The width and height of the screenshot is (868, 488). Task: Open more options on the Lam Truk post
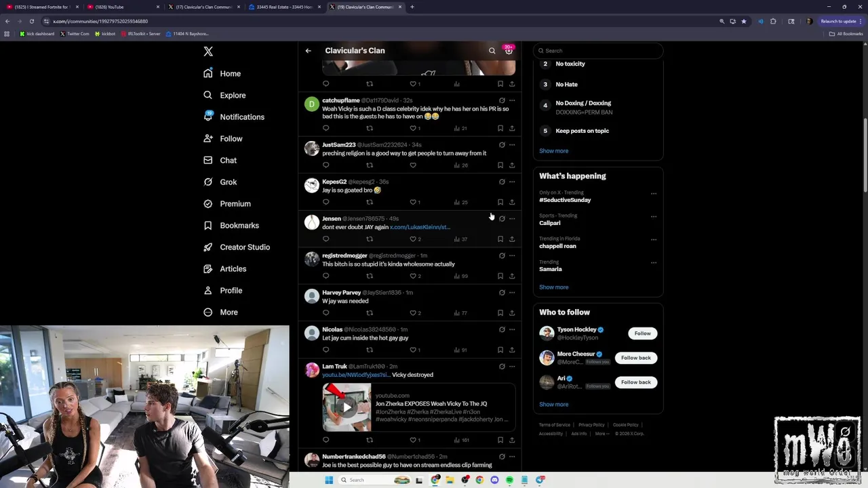tap(512, 366)
